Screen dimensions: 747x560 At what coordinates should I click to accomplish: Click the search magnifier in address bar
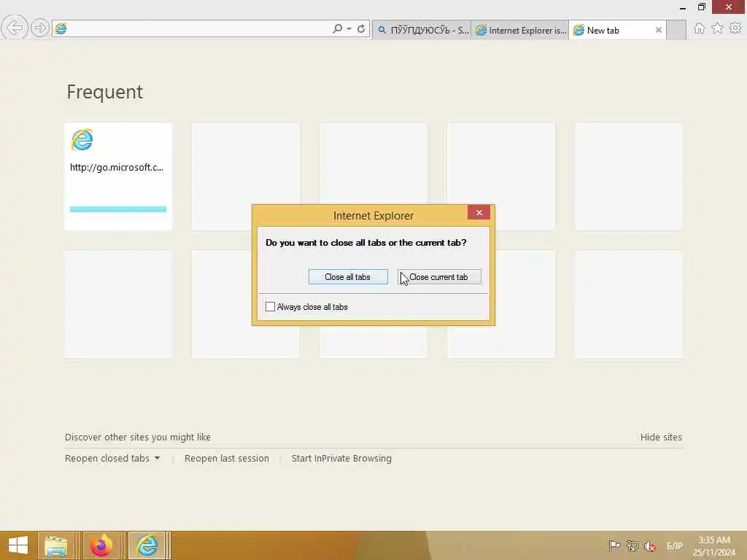click(337, 28)
